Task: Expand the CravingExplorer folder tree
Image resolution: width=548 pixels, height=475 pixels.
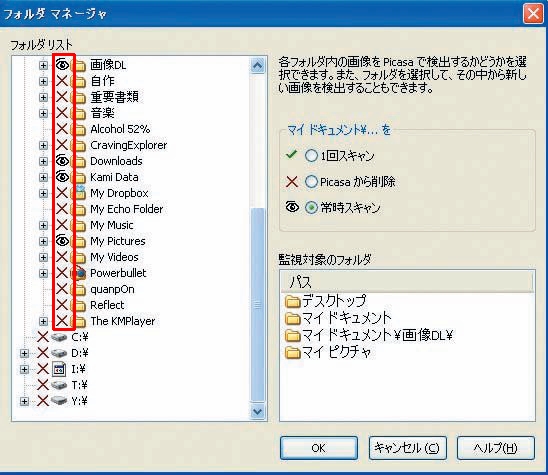Action: click(x=43, y=145)
